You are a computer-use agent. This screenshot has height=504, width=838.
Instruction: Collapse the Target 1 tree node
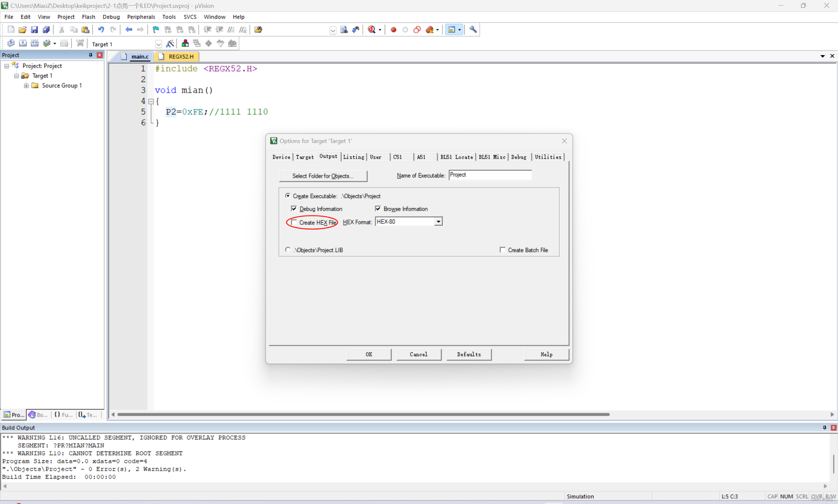click(x=16, y=76)
